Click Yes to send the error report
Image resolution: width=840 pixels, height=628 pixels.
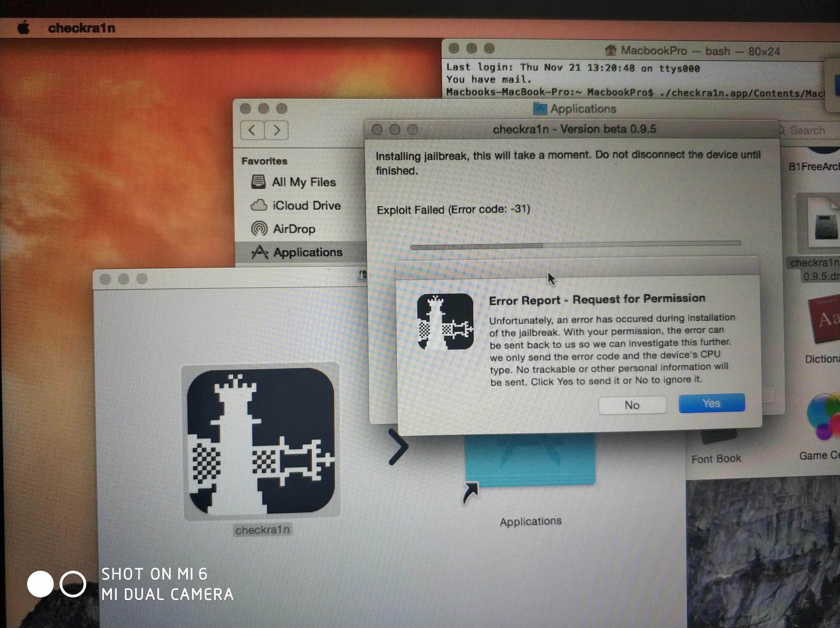[711, 403]
